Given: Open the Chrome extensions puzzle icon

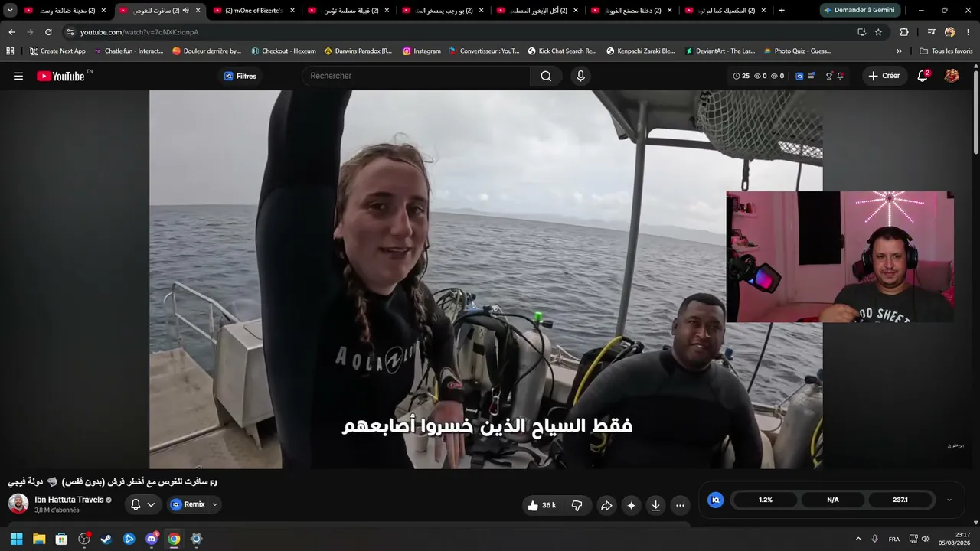Looking at the screenshot, I should (904, 32).
